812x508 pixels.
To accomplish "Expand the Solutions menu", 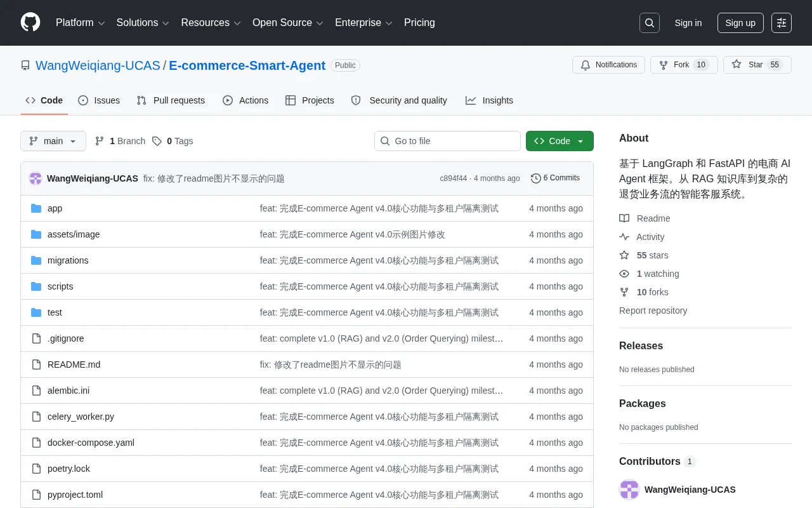I will coord(143,23).
